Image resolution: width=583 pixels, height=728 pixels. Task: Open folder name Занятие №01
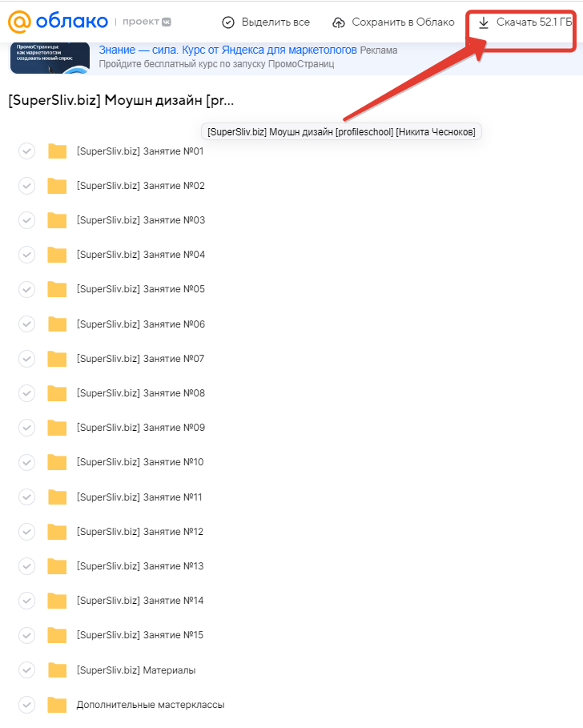[x=140, y=151]
